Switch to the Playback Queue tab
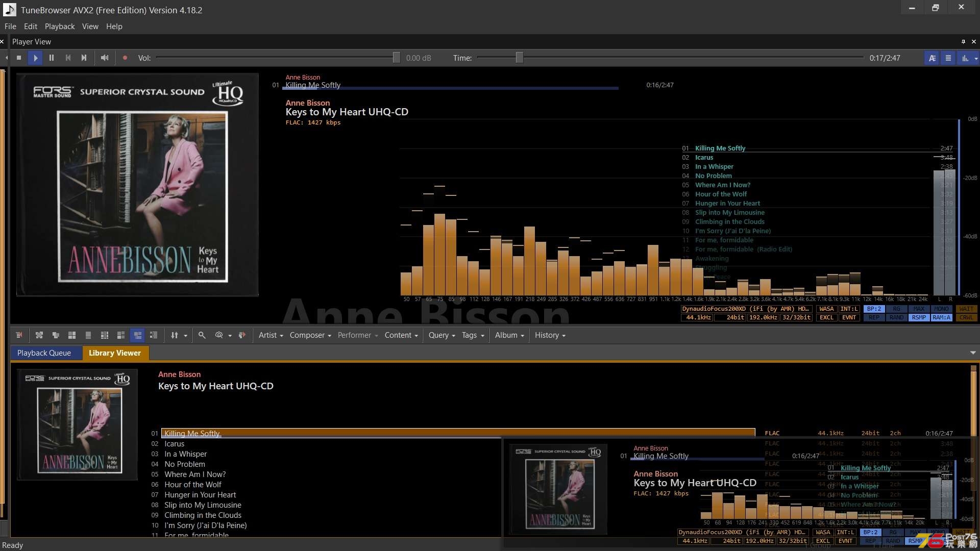 (x=44, y=353)
